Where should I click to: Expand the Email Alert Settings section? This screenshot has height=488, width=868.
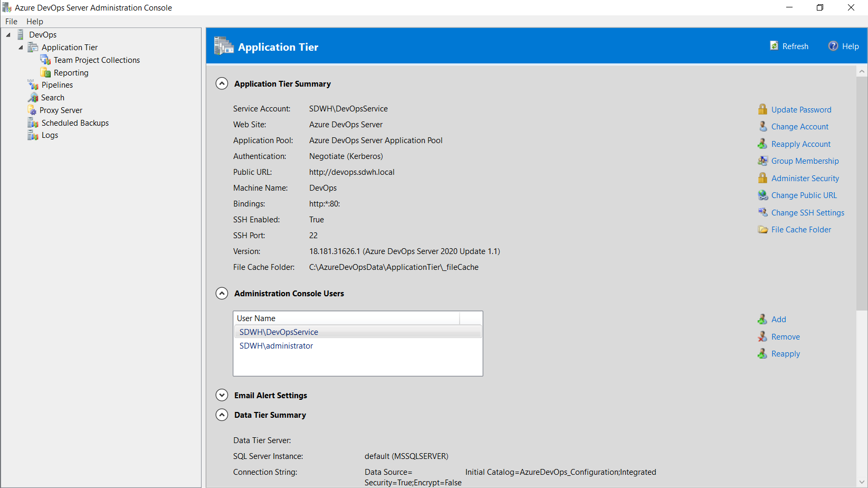222,396
